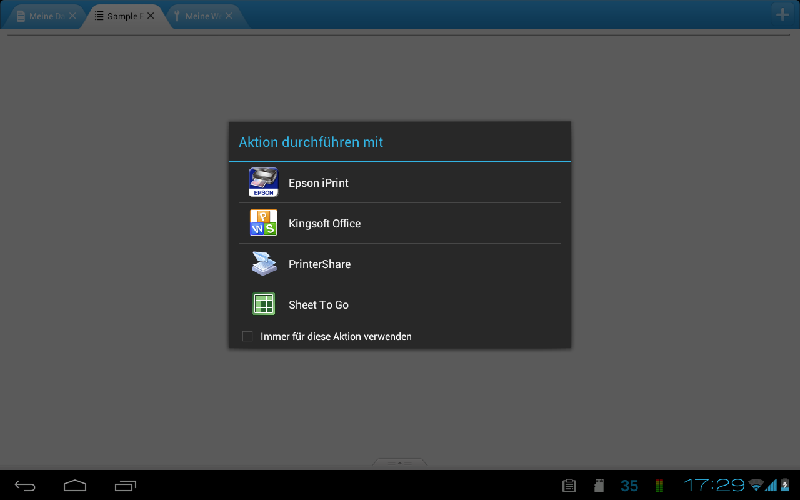800x500 pixels.
Task: Expand the bottom pull-up handle
Action: coord(400,463)
